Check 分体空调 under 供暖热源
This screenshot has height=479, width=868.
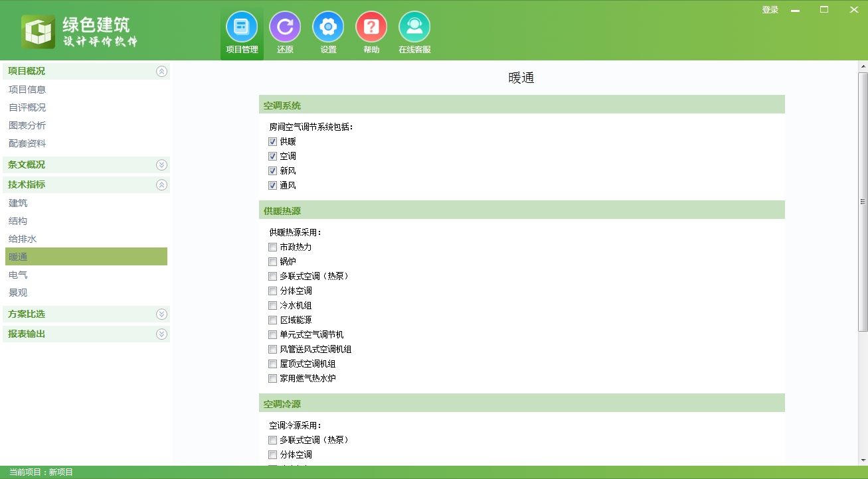click(x=272, y=291)
